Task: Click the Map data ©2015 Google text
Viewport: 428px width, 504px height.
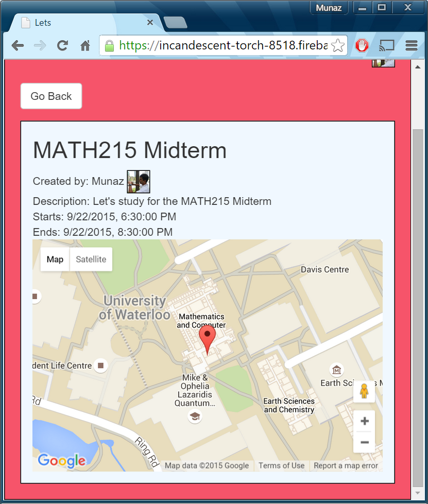Action: tap(207, 466)
